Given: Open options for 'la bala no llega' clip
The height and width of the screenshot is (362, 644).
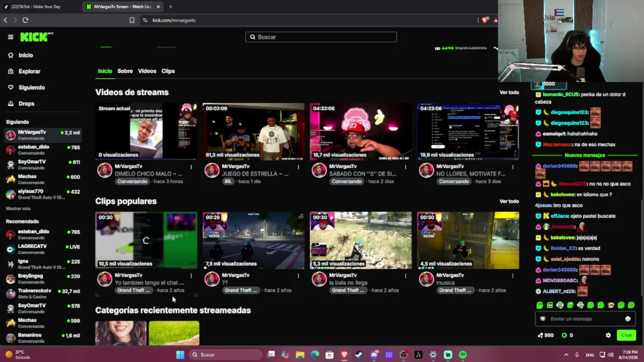Looking at the screenshot, I should tap(406, 276).
